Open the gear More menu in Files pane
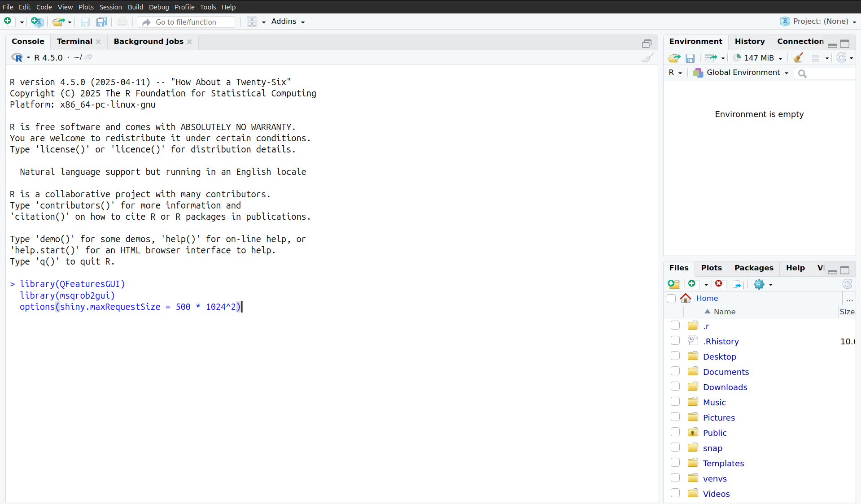The height and width of the screenshot is (504, 861). coord(759,284)
